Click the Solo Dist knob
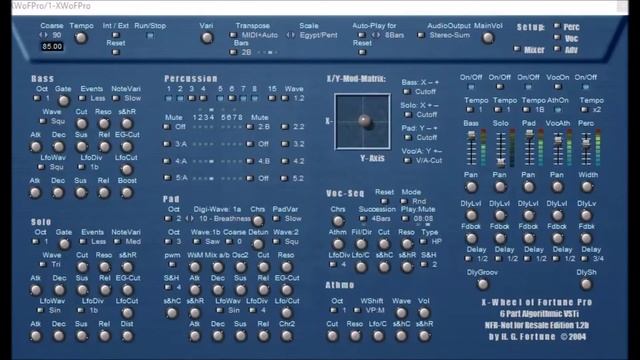This screenshot has height=360, width=640. (x=127, y=336)
